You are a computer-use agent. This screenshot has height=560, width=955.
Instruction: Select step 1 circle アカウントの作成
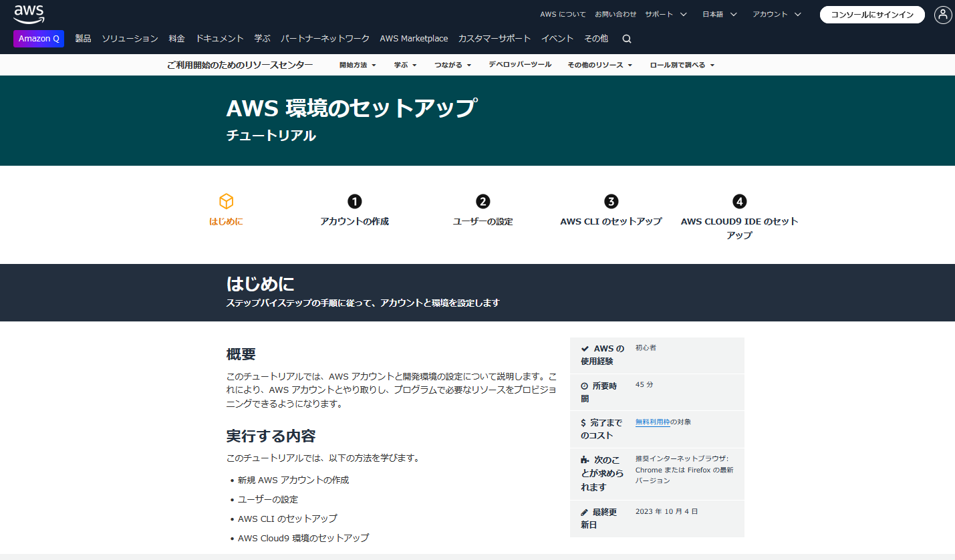355,201
